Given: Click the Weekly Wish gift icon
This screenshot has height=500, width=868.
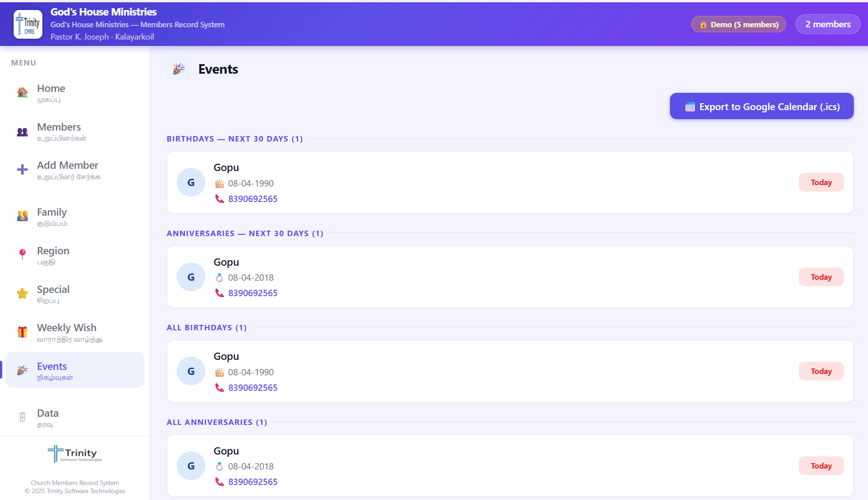Looking at the screenshot, I should 22,332.
